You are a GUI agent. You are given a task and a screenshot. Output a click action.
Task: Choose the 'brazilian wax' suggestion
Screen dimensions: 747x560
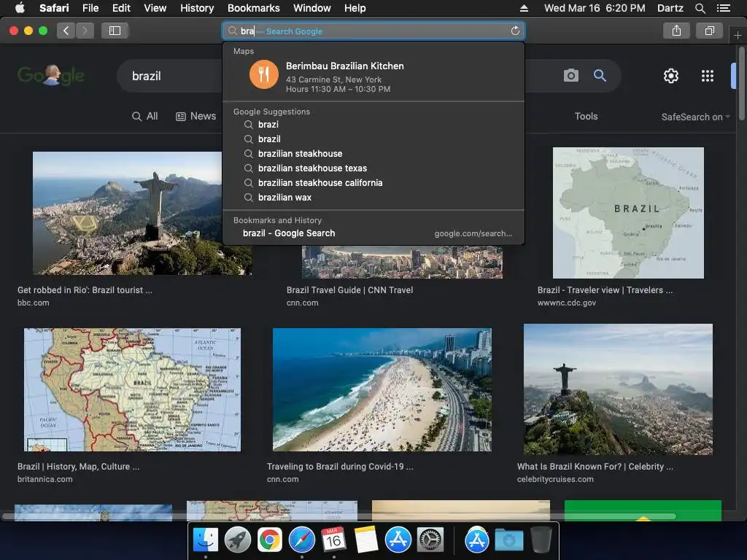click(x=373, y=197)
